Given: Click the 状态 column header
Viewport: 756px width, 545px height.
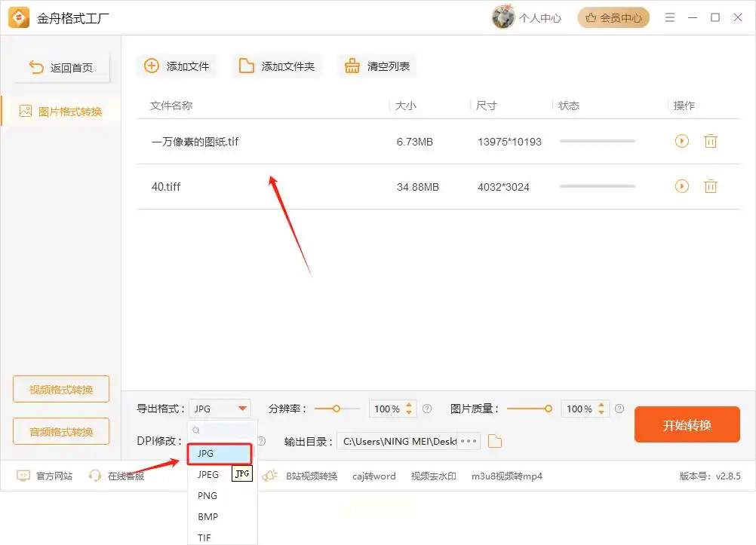Looking at the screenshot, I should pyautogui.click(x=569, y=106).
